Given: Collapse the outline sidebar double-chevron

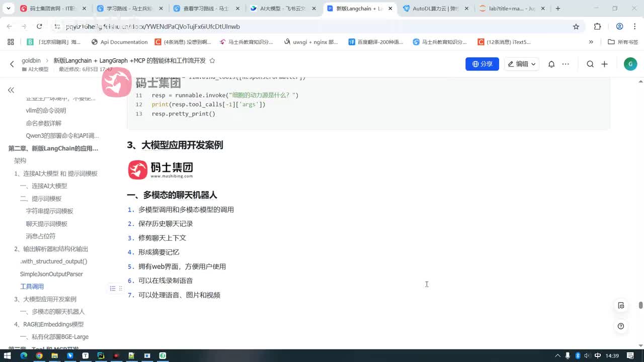Looking at the screenshot, I should tap(11, 90).
